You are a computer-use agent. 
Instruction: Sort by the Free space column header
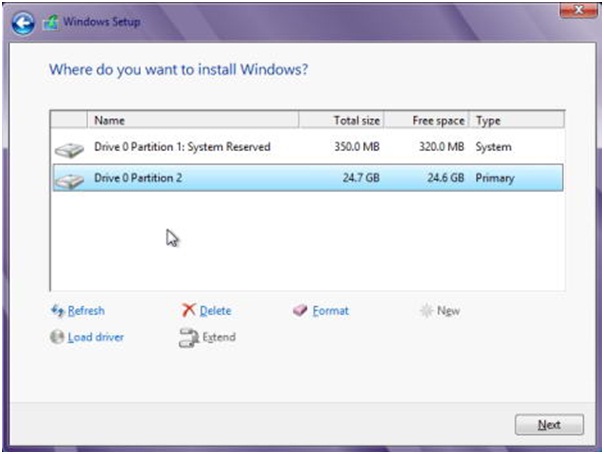(x=426, y=121)
